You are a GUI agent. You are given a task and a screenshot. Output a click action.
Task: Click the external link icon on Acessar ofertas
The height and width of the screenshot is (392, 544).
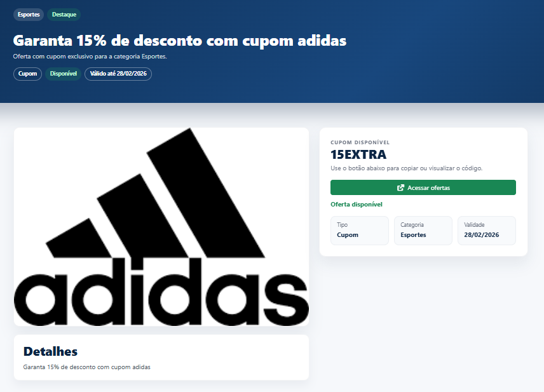(400, 187)
